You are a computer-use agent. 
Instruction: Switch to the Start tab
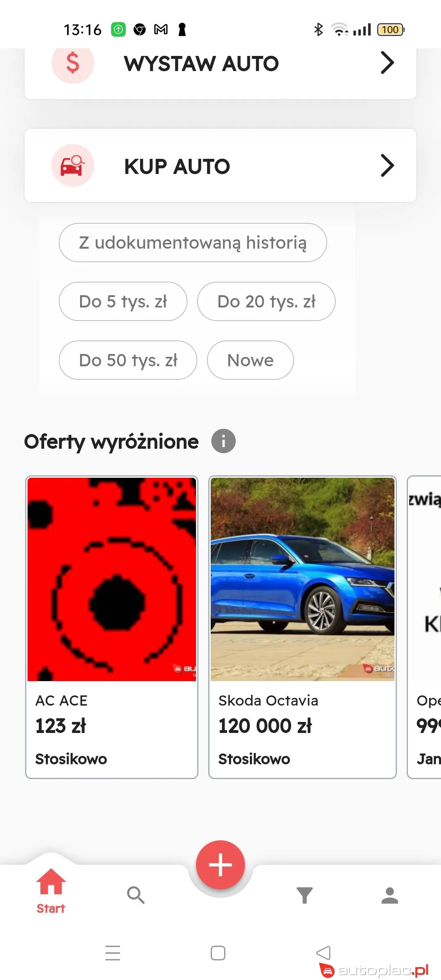50,892
